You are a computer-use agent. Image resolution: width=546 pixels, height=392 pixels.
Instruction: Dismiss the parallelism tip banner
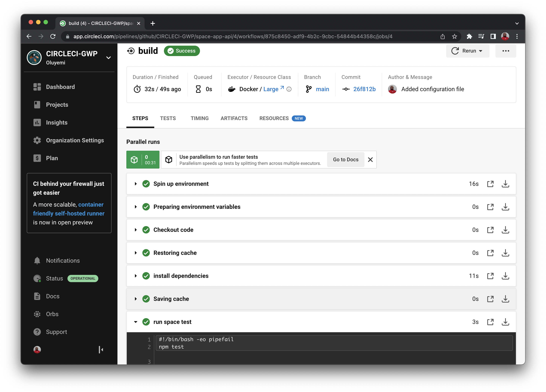(x=370, y=160)
